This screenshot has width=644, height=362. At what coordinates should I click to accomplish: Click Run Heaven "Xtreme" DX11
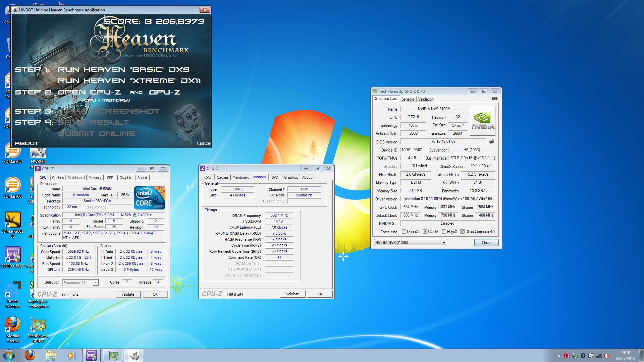tap(129, 81)
